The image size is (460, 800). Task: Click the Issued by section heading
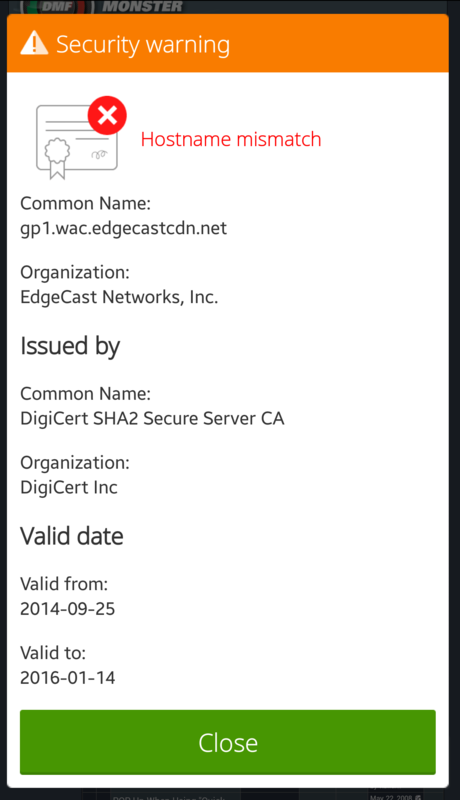pos(70,346)
